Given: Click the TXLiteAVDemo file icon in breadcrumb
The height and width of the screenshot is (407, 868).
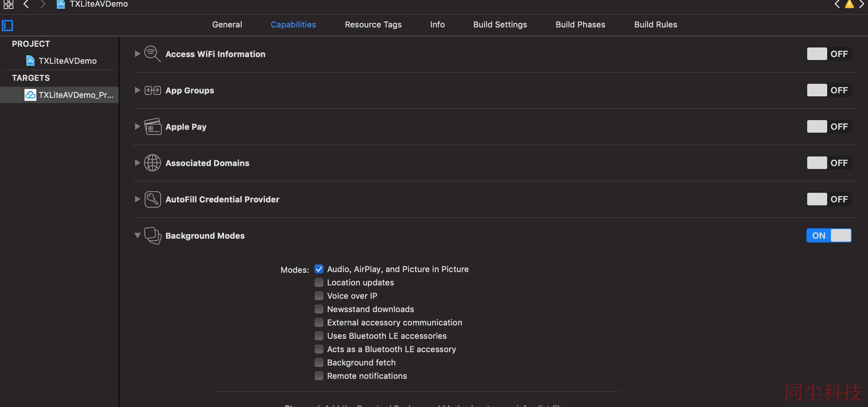Looking at the screenshot, I should coord(60,4).
